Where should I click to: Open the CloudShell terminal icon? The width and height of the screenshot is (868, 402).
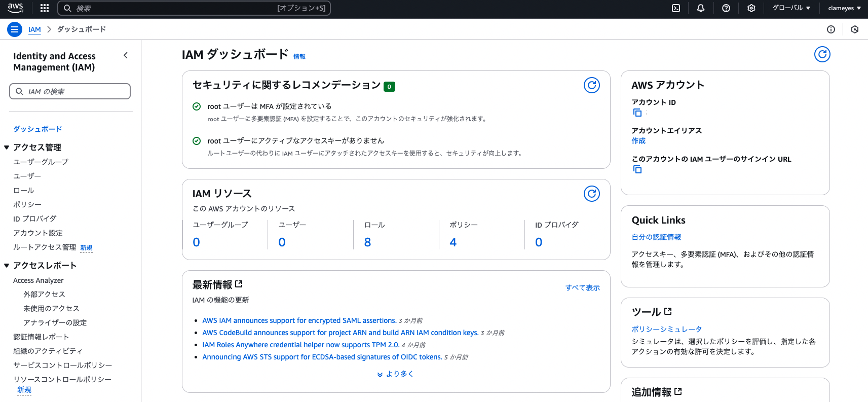click(676, 8)
